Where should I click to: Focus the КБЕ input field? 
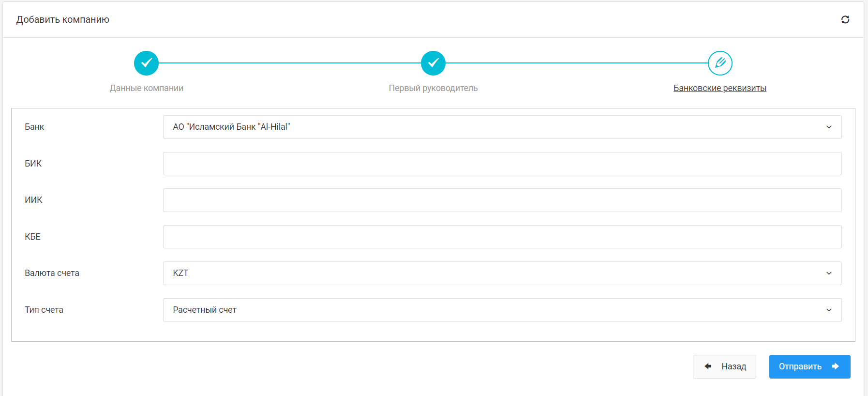(502, 237)
